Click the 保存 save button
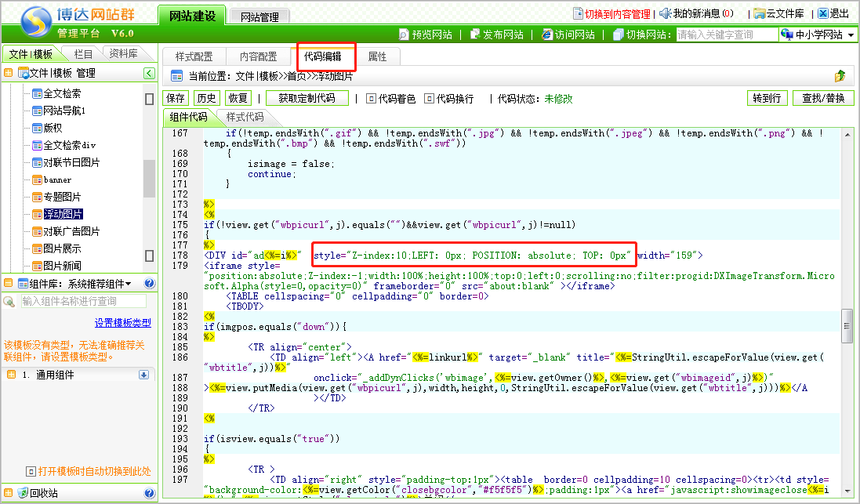This screenshot has width=860, height=504. click(176, 98)
